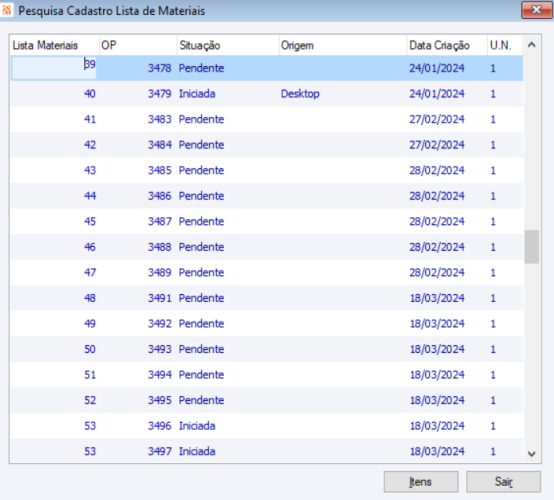
Task: Click the application icon in the title bar
Action: coord(6,10)
